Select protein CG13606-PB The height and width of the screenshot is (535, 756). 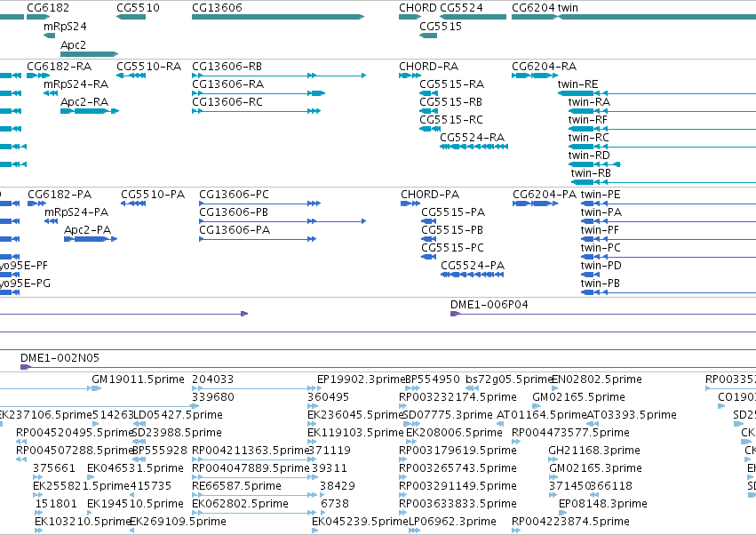[234, 212]
